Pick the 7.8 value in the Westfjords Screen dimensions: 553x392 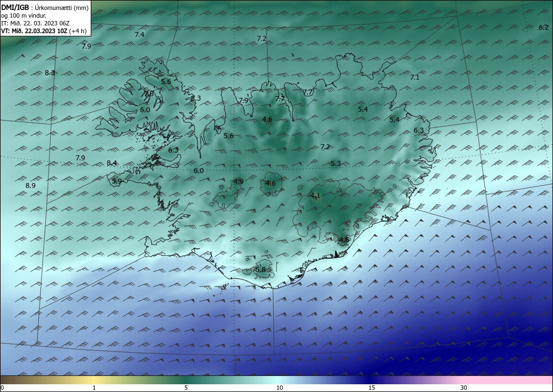pyautogui.click(x=149, y=94)
